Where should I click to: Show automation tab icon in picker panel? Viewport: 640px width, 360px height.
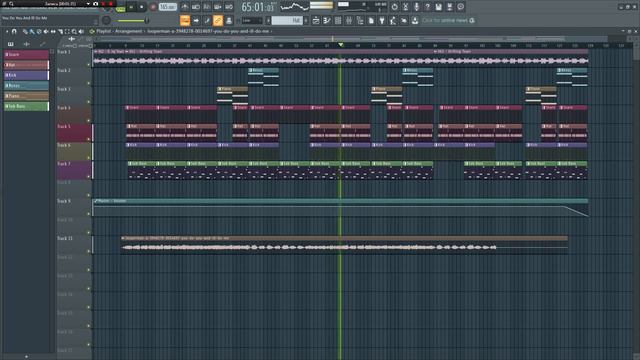pos(42,44)
